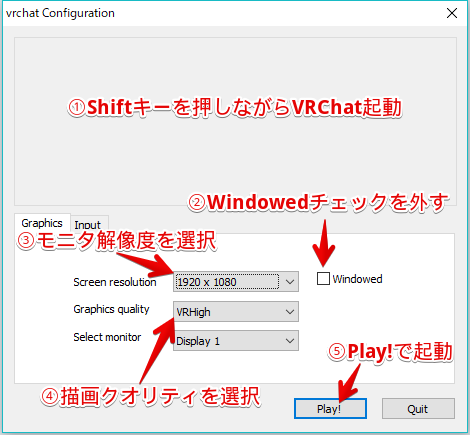Toggle the Windowed checkbox
Screen dimensions: 470x435
(x=323, y=279)
